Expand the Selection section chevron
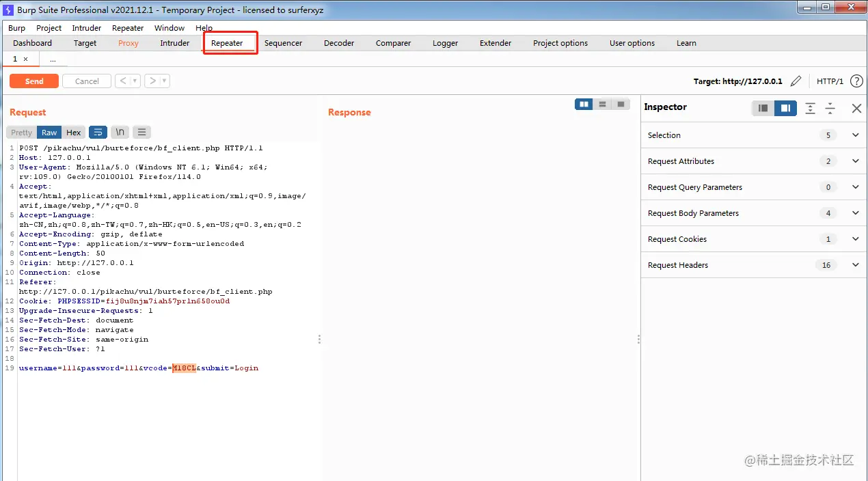Screen dimensions: 868x481 856,135
